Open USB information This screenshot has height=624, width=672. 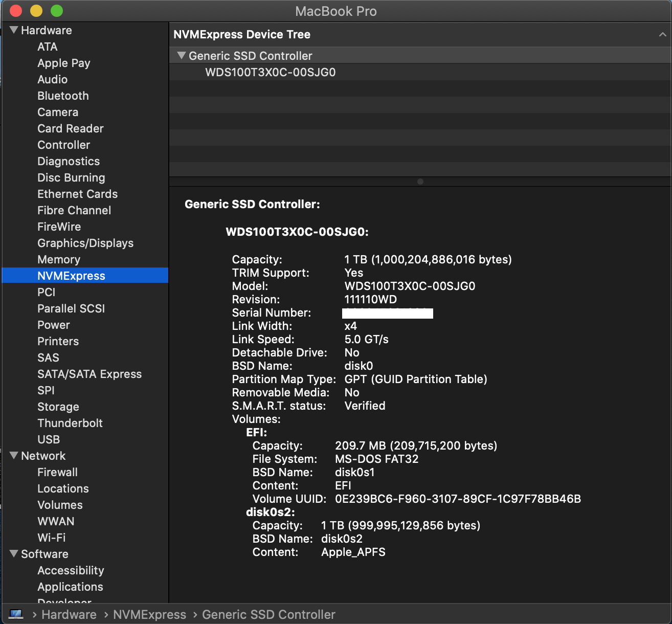[49, 439]
